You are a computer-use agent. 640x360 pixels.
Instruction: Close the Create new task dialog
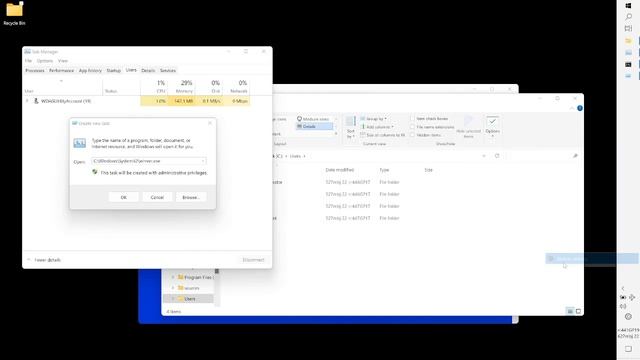click(210, 123)
